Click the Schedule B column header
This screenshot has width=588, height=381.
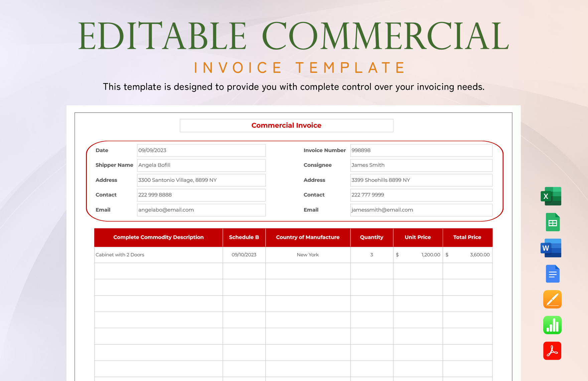point(244,237)
